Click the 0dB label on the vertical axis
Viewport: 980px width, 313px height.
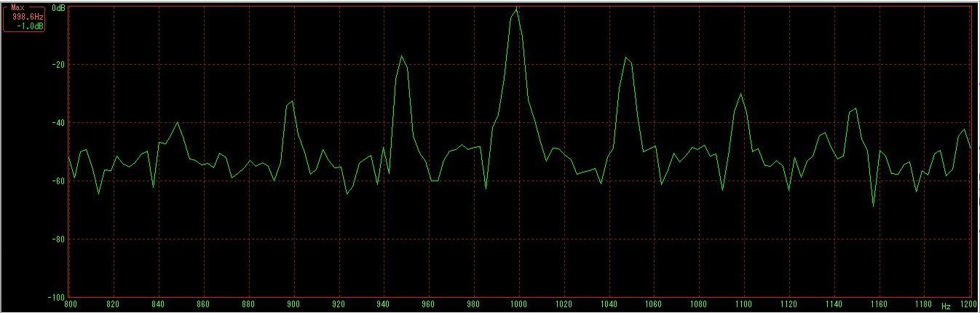(60, 7)
